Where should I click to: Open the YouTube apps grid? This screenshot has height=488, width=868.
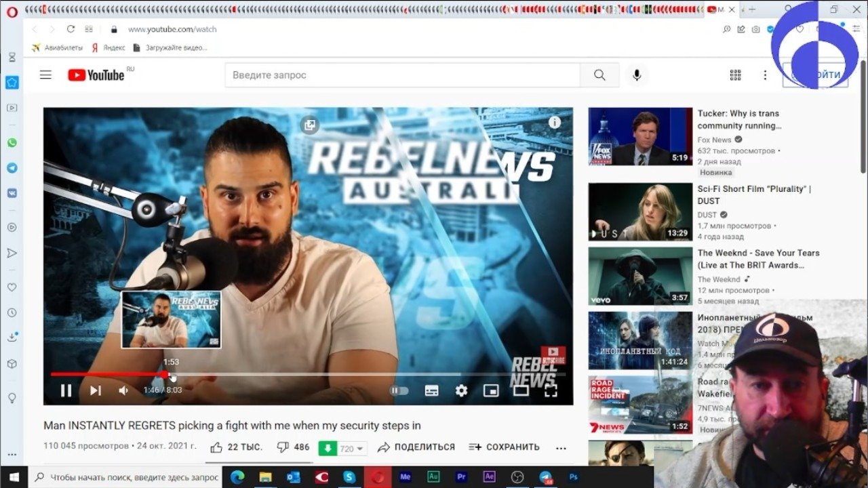pyautogui.click(x=735, y=75)
